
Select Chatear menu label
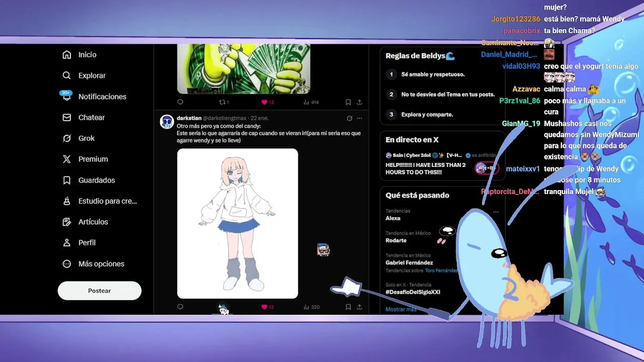pos(92,117)
